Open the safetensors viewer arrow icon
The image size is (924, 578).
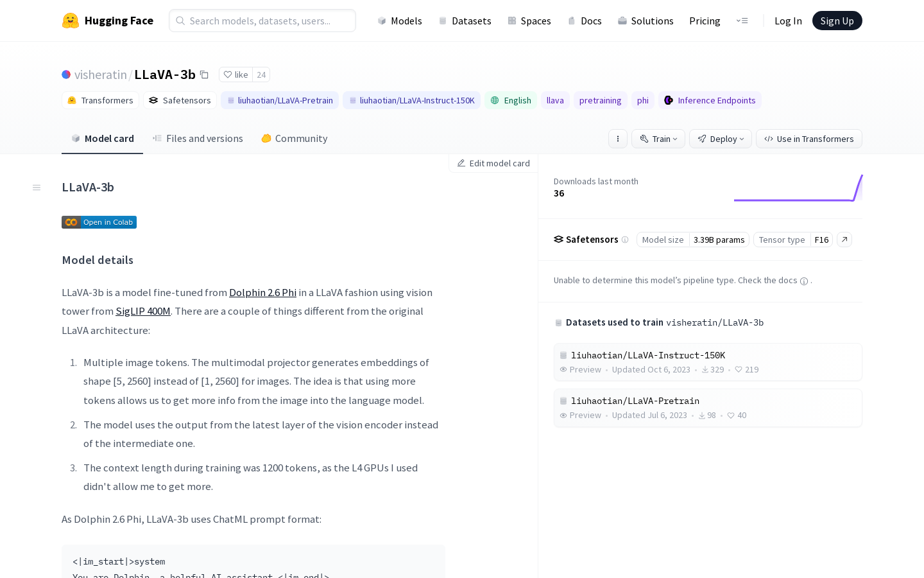(844, 240)
